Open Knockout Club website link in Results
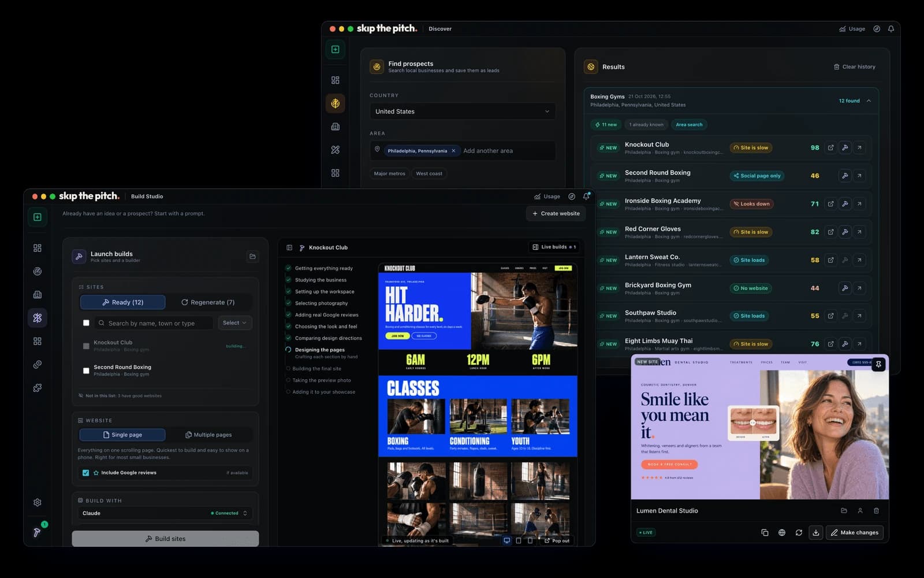924x578 pixels. [830, 147]
